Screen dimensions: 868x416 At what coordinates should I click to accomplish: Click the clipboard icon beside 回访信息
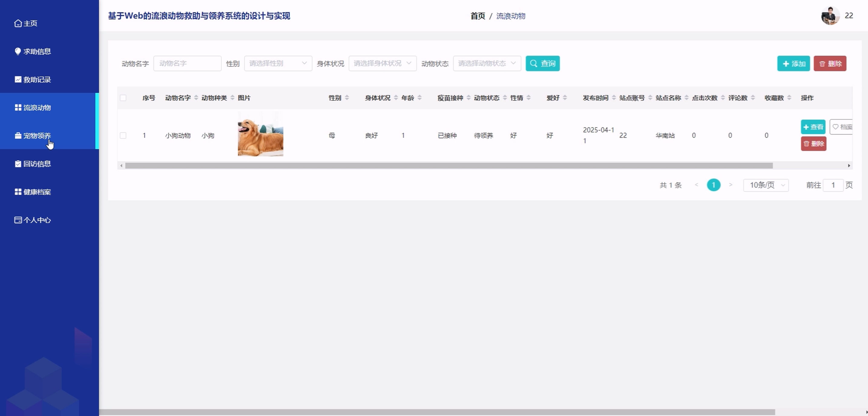tap(18, 164)
